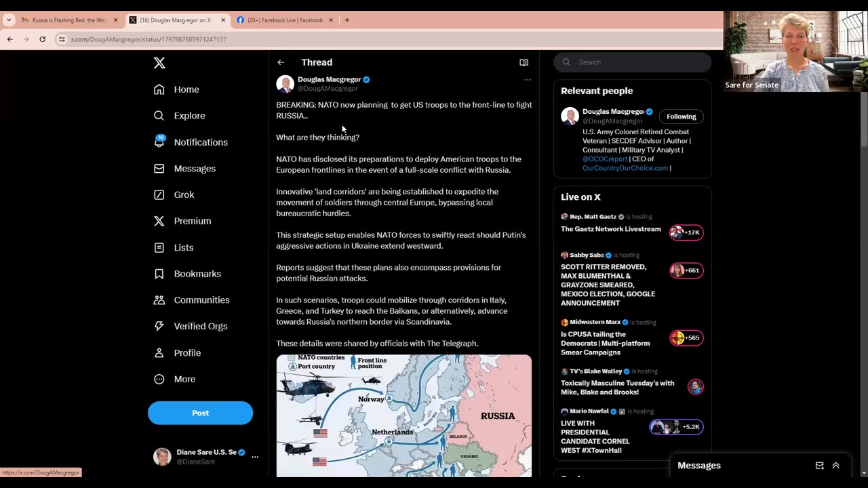Click +5.2K listeners badge on Mario Nawfal

coord(676,427)
